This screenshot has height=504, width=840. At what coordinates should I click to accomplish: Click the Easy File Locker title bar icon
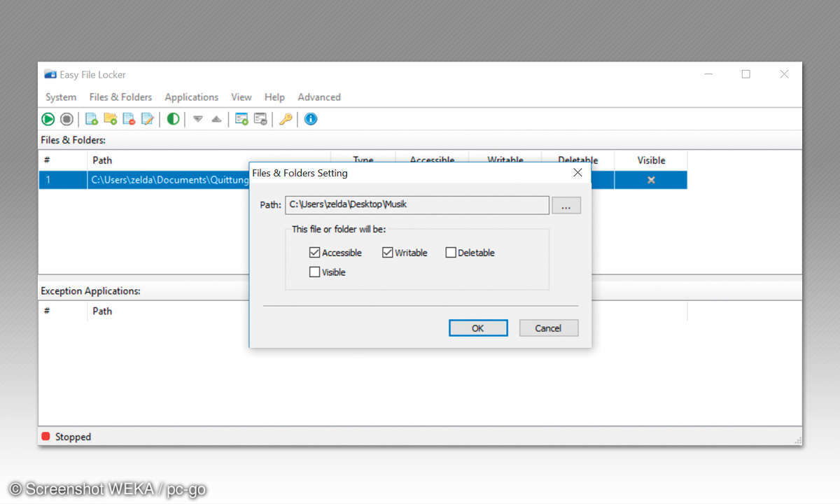tap(50, 74)
